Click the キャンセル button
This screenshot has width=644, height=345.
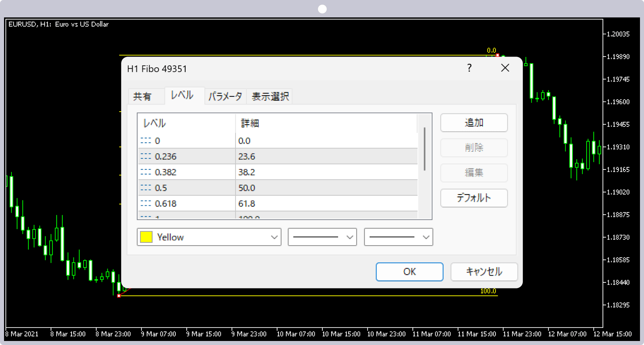(x=484, y=272)
